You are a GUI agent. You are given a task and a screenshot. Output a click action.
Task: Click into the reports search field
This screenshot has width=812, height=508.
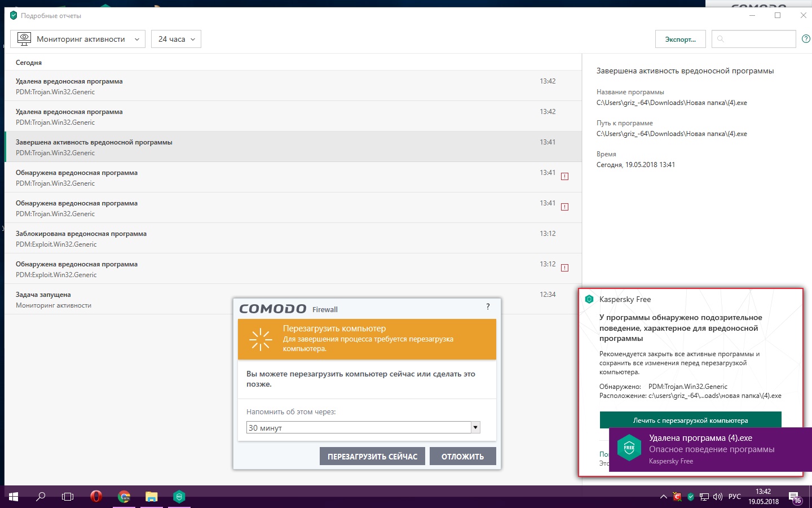point(754,39)
